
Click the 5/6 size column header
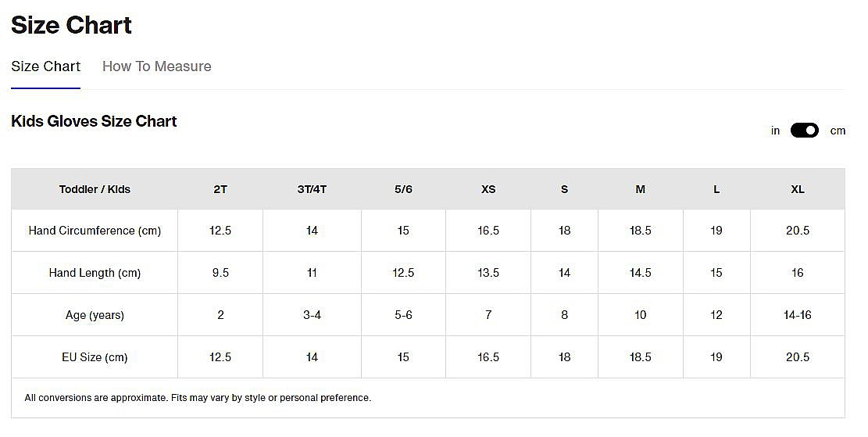click(x=403, y=189)
